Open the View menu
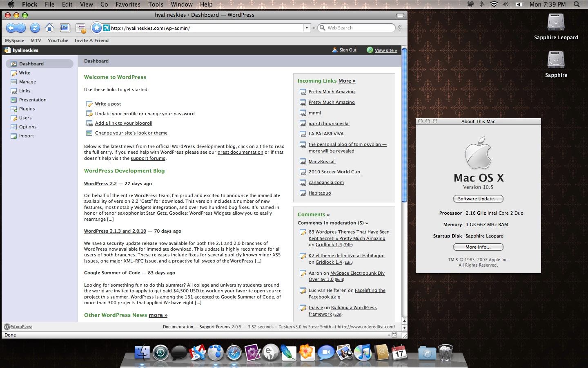Image resolution: width=588 pixels, height=368 pixels. click(x=86, y=4)
